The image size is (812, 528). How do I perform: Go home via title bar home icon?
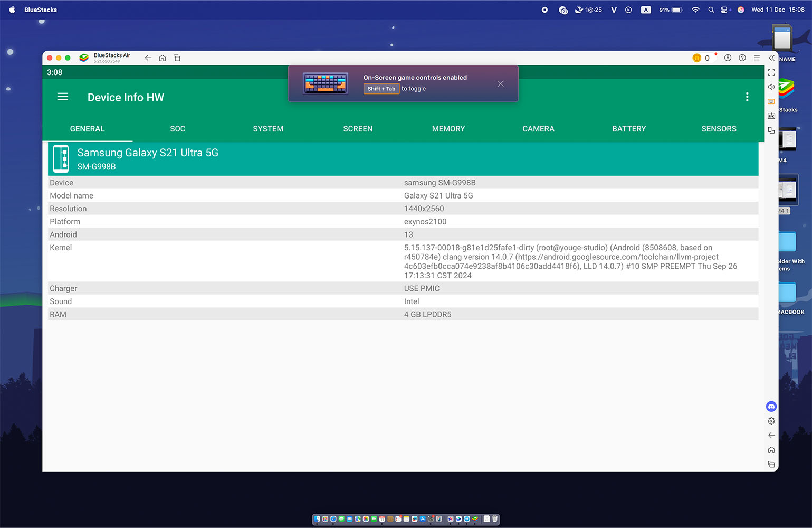pyautogui.click(x=163, y=58)
